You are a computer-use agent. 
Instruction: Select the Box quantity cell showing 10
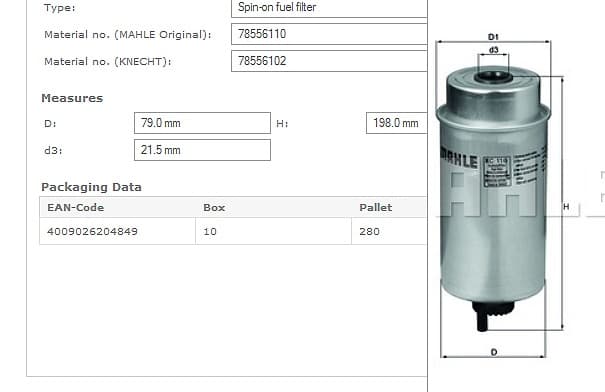(274, 231)
